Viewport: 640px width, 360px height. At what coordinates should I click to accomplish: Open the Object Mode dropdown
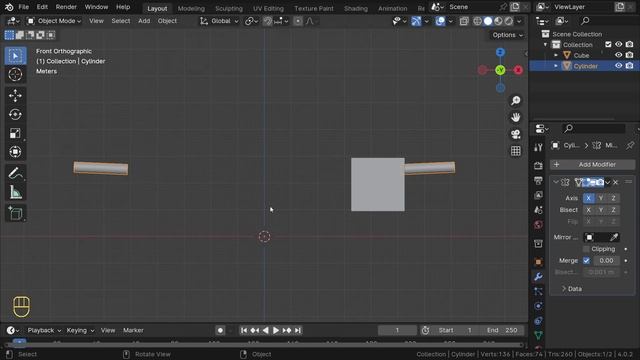point(54,21)
